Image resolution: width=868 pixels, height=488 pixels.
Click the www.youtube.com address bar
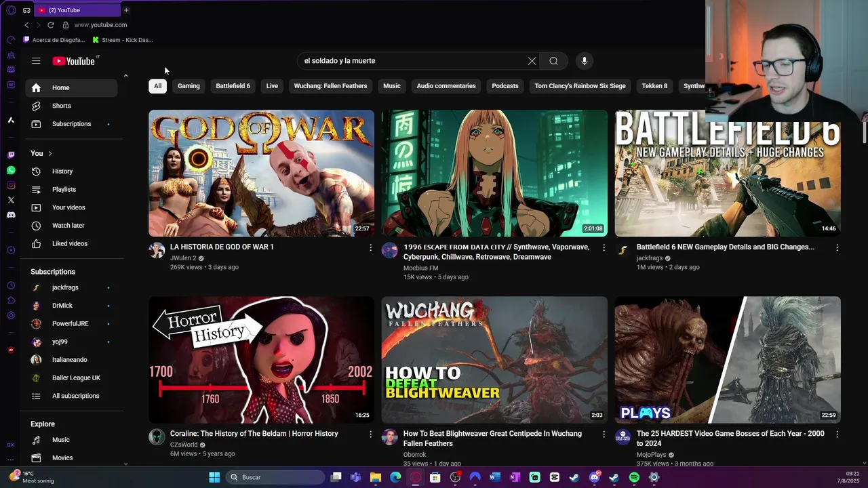coord(100,24)
